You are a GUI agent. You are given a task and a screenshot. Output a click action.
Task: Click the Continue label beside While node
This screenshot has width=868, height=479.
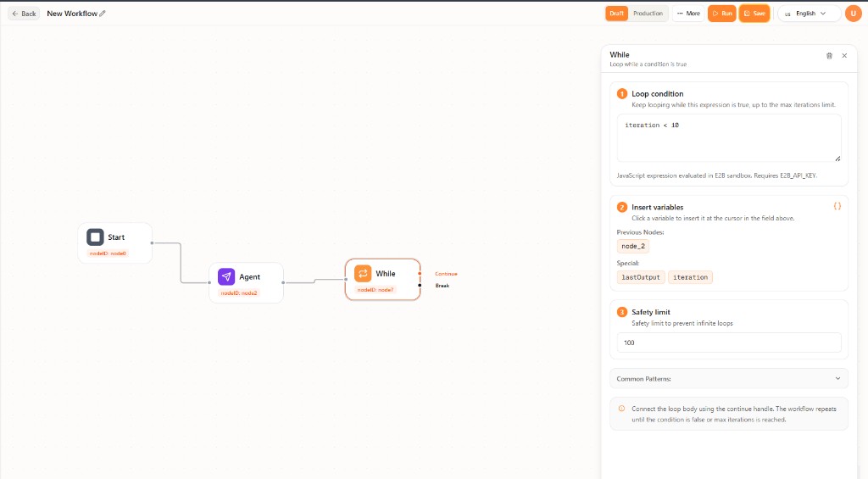click(x=446, y=274)
